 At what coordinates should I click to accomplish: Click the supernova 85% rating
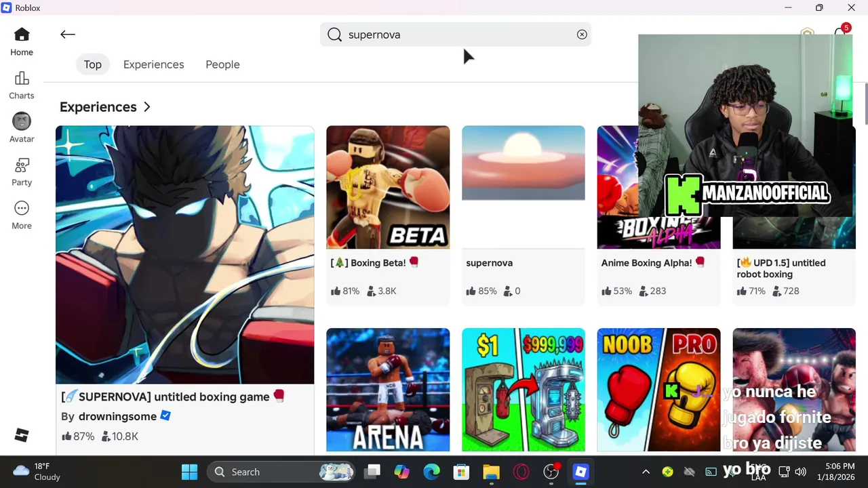coord(481,291)
